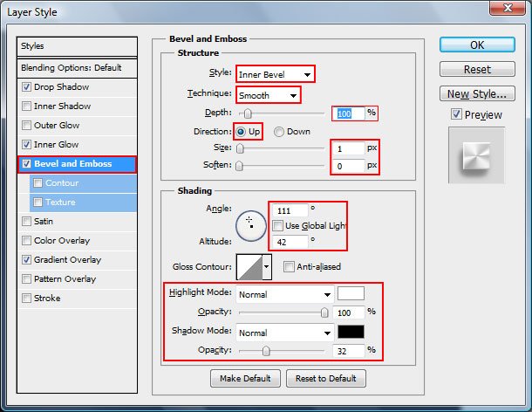This screenshot has width=532, height=412.
Task: Click the Depth percentage field
Action: 348,113
